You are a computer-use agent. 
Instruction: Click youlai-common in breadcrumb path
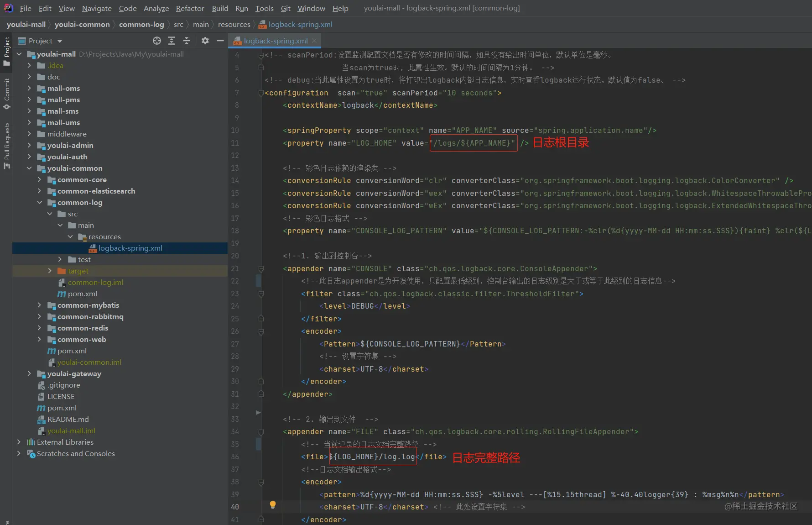82,24
